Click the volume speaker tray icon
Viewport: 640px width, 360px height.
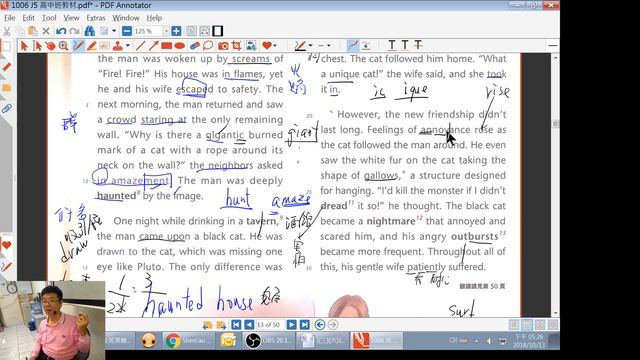(x=489, y=340)
